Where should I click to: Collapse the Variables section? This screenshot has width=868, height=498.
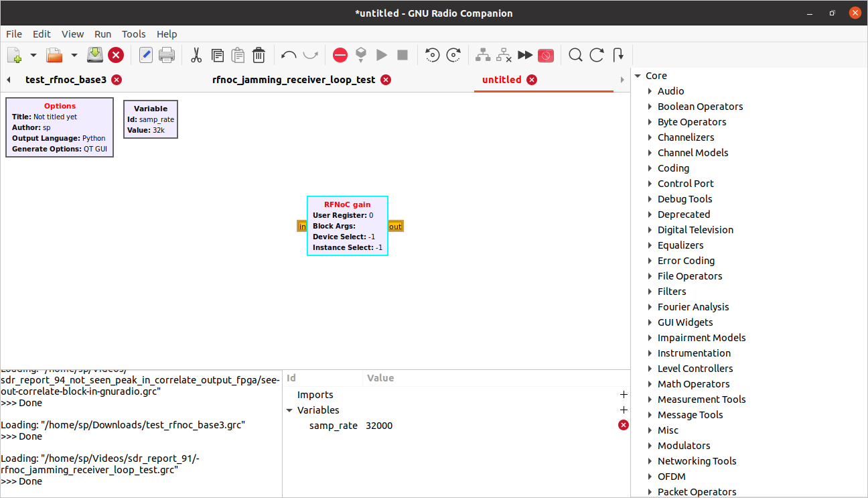(x=289, y=410)
